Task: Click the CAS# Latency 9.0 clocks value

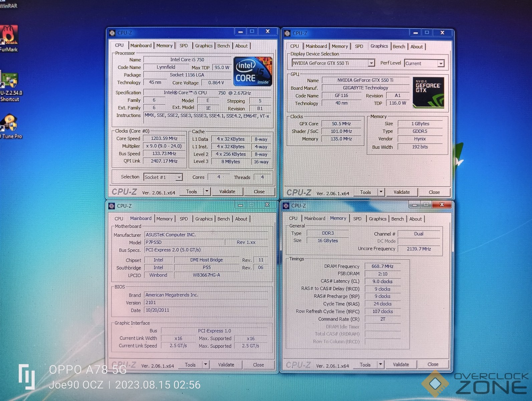Action: tap(382, 281)
